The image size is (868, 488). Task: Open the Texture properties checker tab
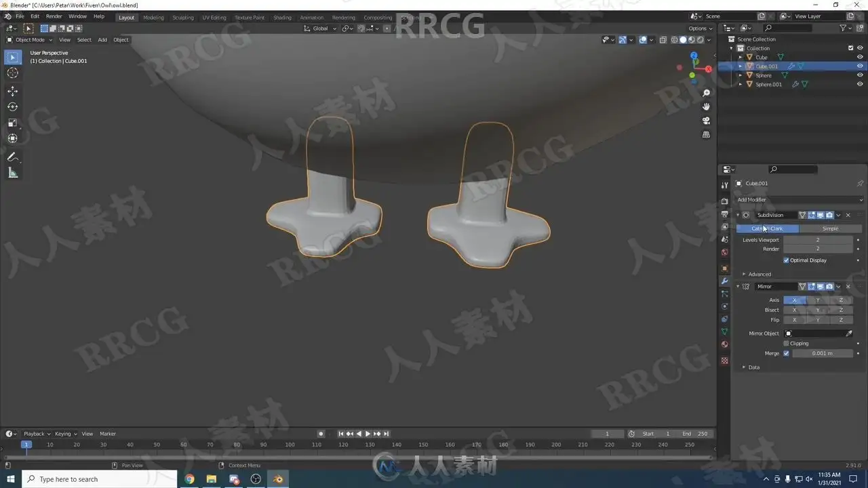click(x=724, y=361)
